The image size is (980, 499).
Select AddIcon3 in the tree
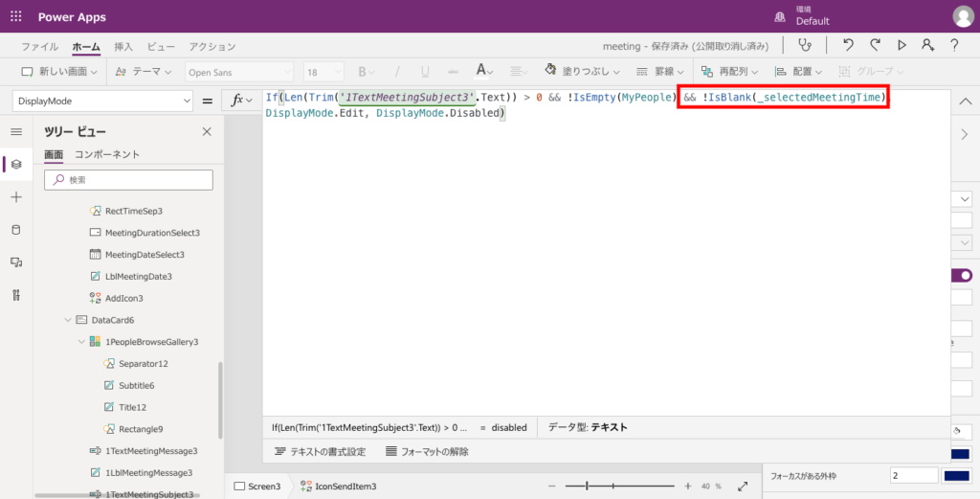tap(123, 298)
